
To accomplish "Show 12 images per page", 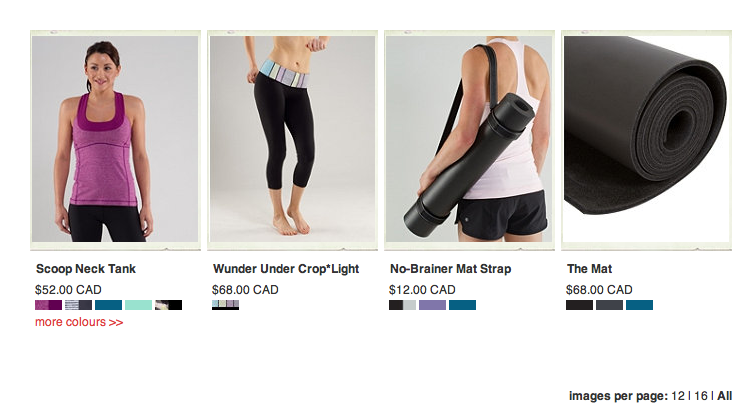I will point(678,396).
